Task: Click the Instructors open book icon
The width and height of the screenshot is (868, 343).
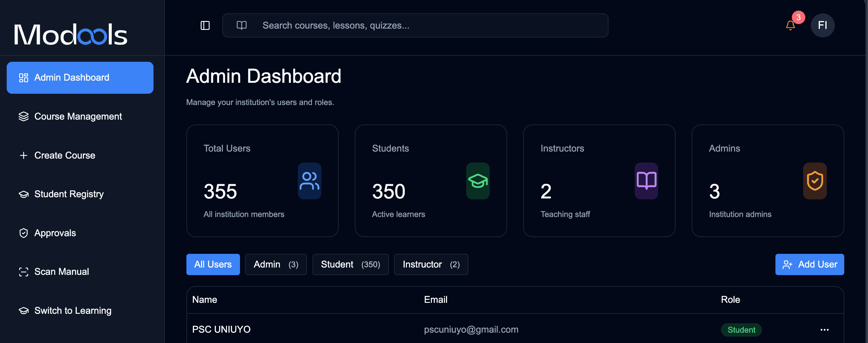Action: coord(646,181)
